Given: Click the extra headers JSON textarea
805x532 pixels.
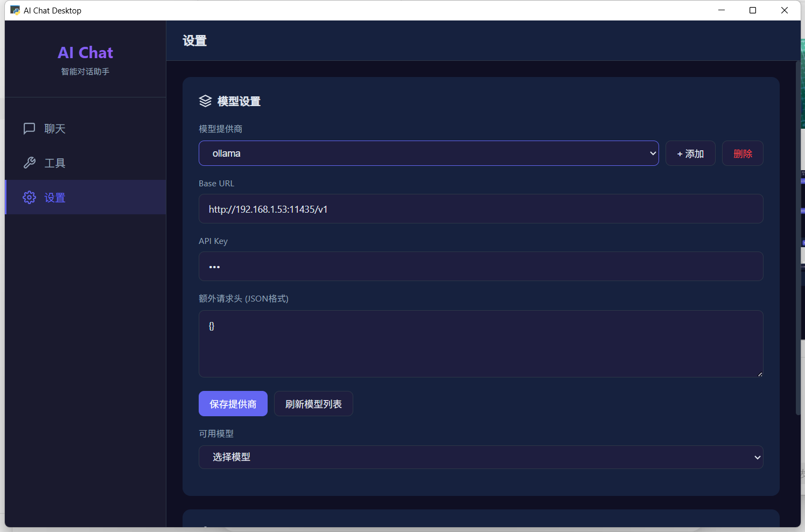Looking at the screenshot, I should [480, 344].
